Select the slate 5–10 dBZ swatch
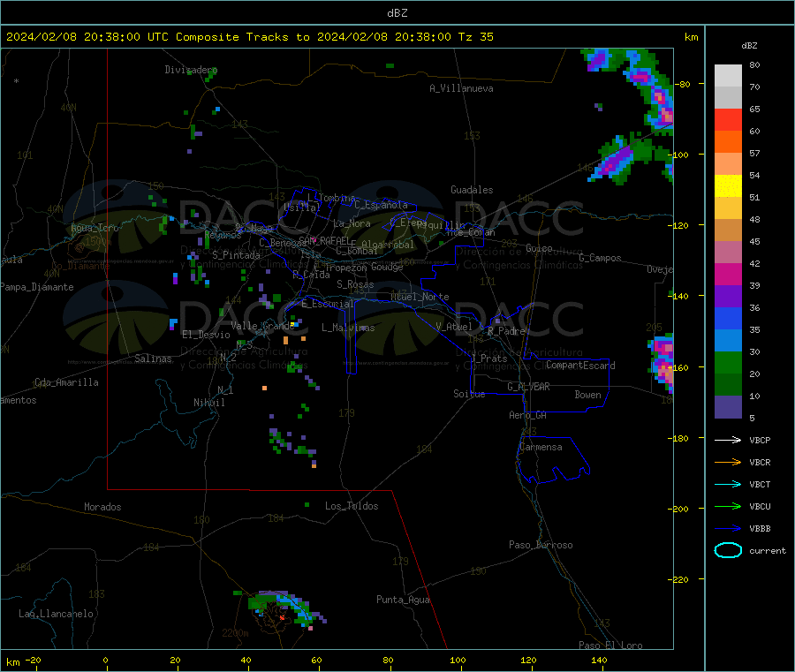The image size is (795, 672). pos(728,407)
